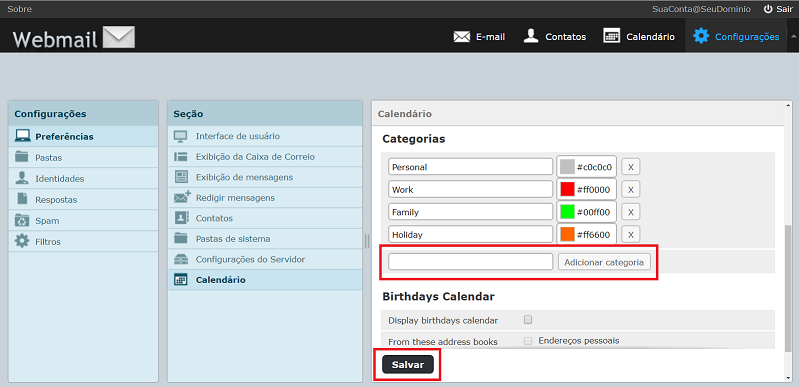
Task: Click Interface de usuário monitor icon
Action: point(181,136)
